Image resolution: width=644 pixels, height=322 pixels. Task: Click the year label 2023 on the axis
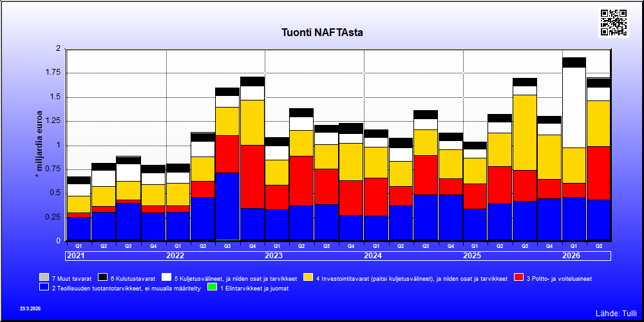tap(274, 256)
